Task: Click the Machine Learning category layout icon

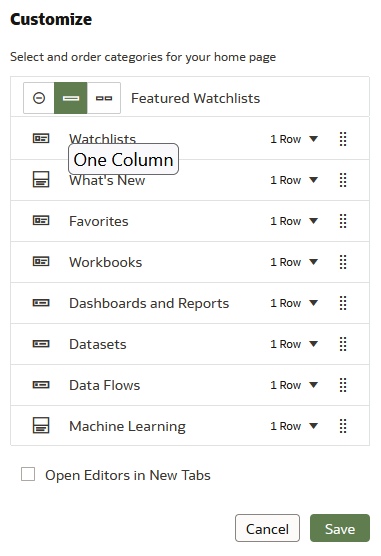Action: coord(41,426)
